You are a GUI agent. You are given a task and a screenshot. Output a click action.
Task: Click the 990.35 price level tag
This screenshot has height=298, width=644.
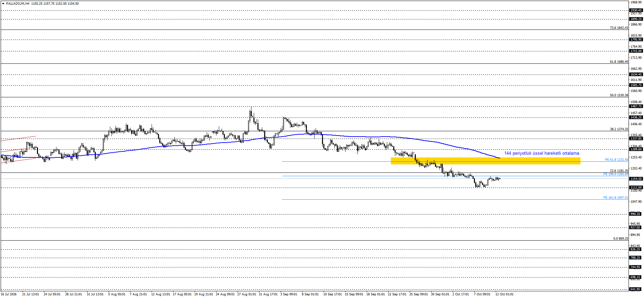coord(636,214)
